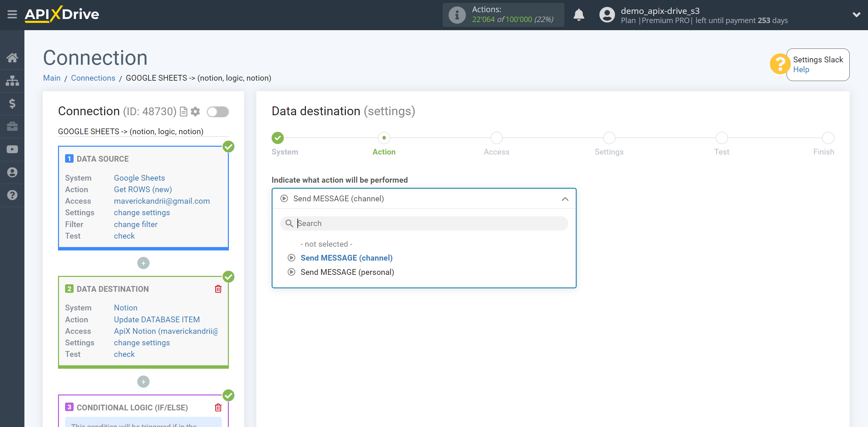Click the search magnifier icon
The width and height of the screenshot is (868, 427).
[x=289, y=223]
